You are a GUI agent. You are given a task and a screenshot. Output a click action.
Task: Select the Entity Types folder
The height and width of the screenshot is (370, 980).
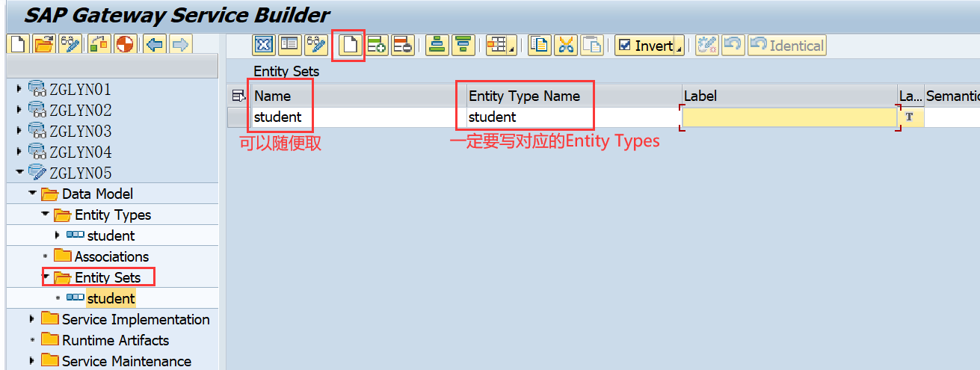113,215
